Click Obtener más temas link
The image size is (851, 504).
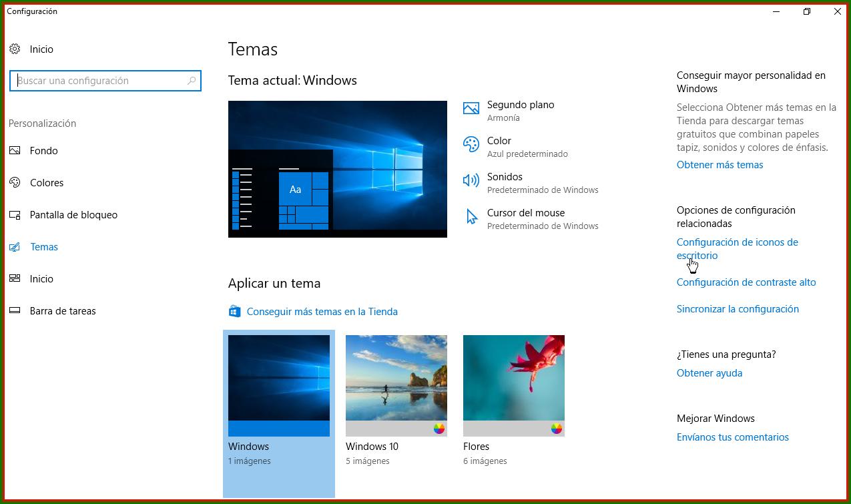720,164
